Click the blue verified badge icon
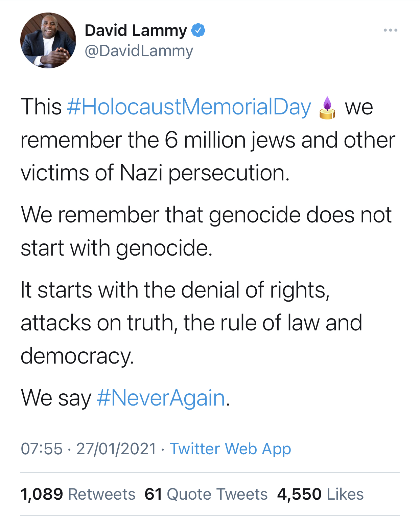This screenshot has height=522, width=420. (x=198, y=30)
